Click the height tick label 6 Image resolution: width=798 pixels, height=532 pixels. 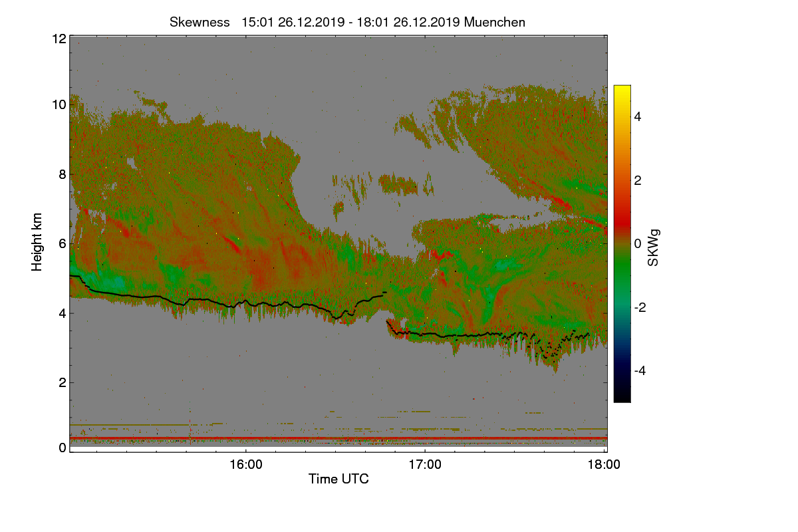pos(62,243)
